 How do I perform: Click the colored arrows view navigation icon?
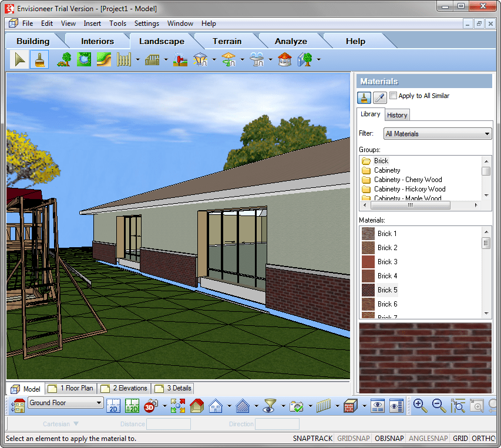point(178,406)
